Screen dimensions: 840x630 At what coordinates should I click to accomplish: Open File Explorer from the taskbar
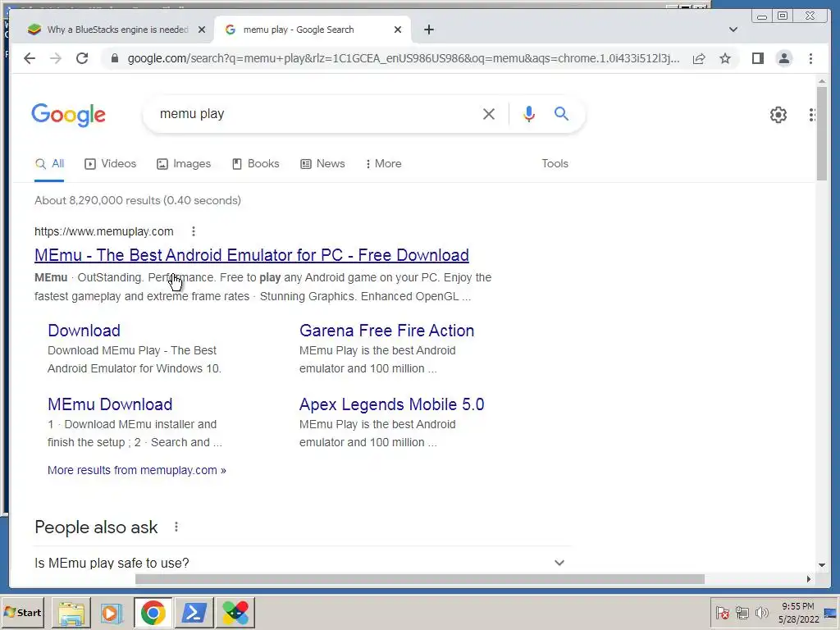point(71,613)
